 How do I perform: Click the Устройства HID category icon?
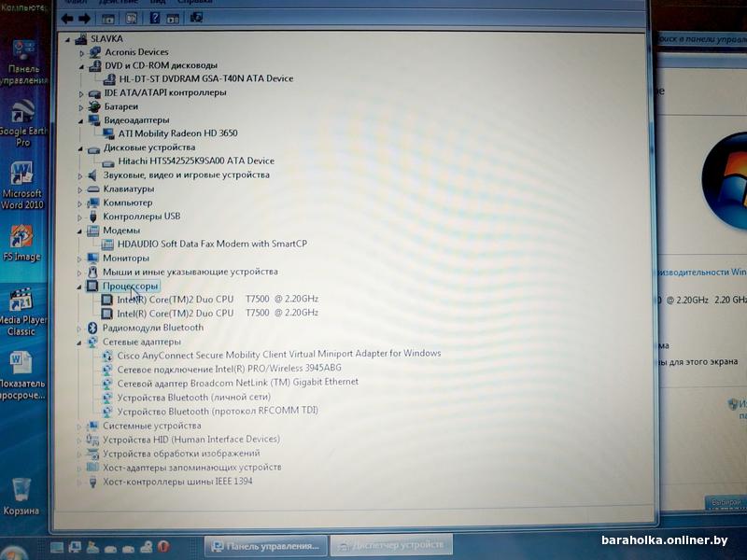click(92, 440)
